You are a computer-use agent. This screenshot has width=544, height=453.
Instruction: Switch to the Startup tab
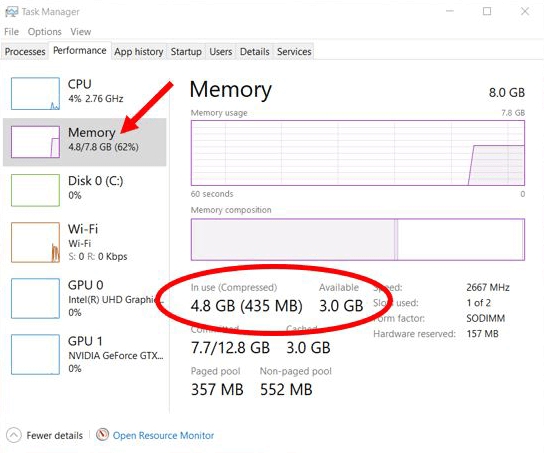(186, 52)
